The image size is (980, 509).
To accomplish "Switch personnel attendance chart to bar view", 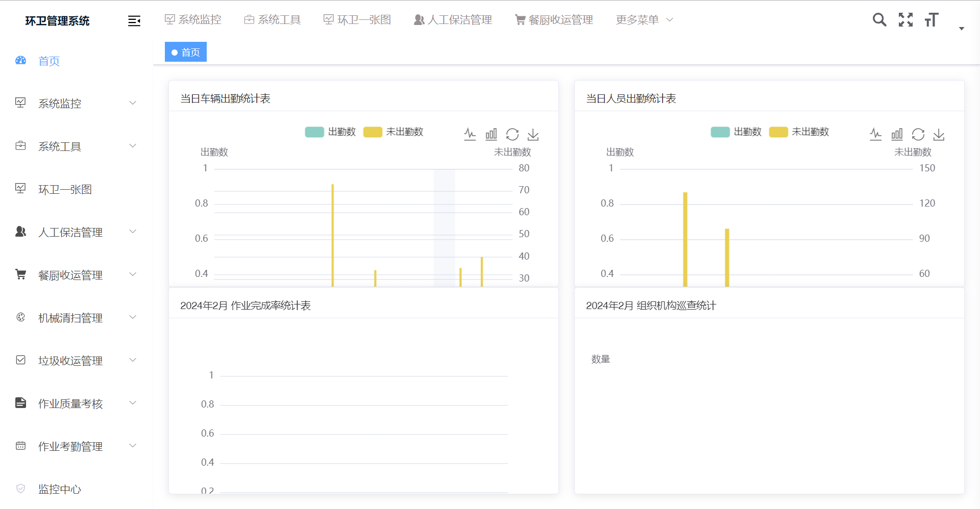I will pos(897,134).
